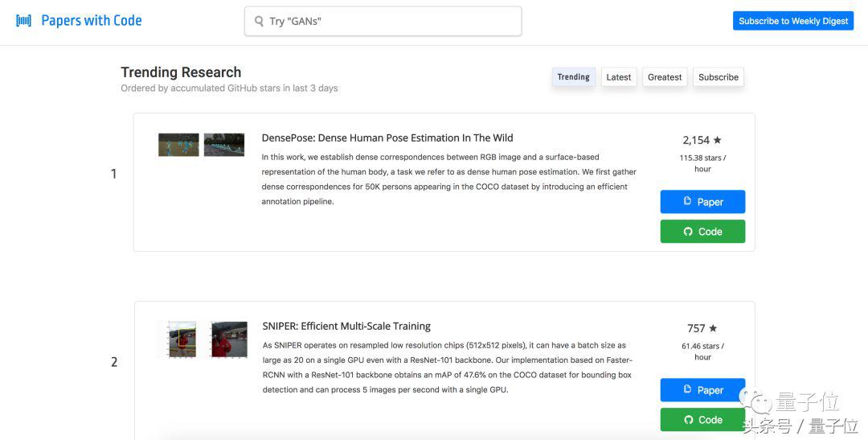
Task: Click the search magnifier icon
Action: [x=259, y=22]
